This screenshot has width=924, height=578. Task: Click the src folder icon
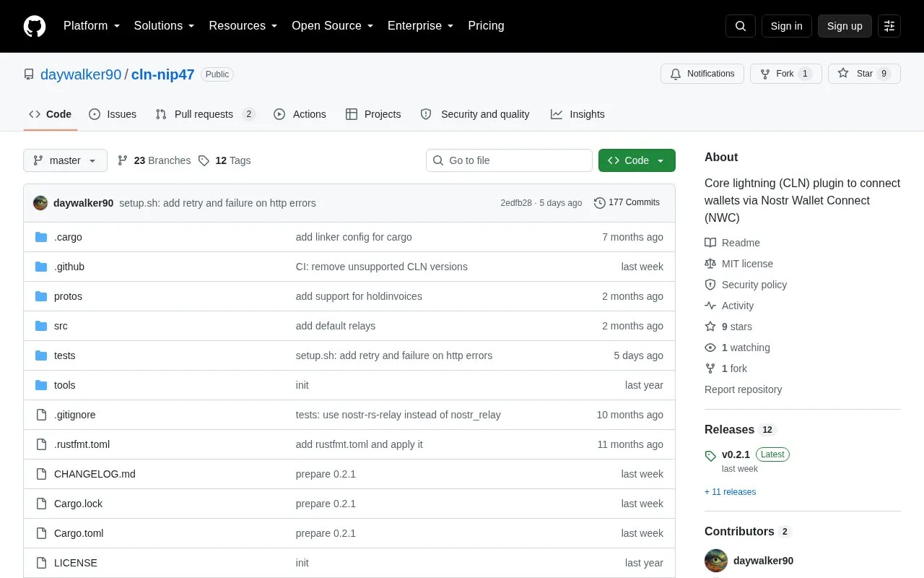click(x=41, y=326)
